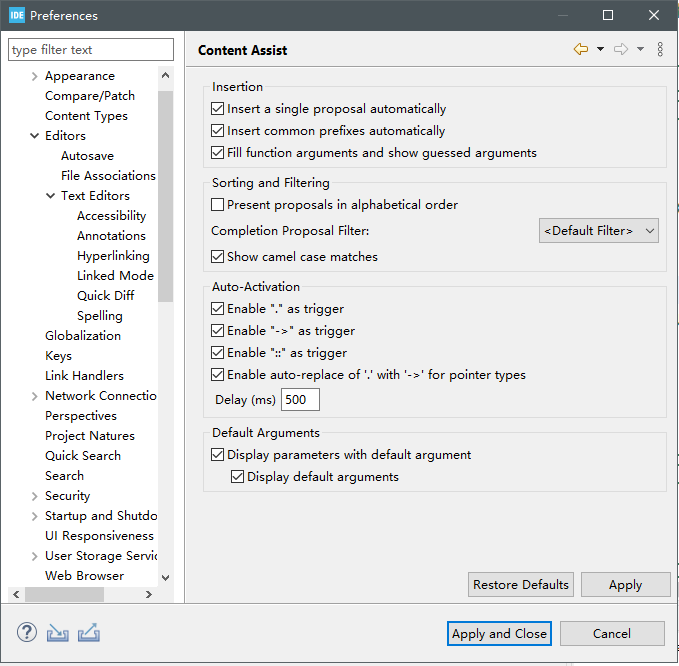Click the Cancel button

point(612,634)
